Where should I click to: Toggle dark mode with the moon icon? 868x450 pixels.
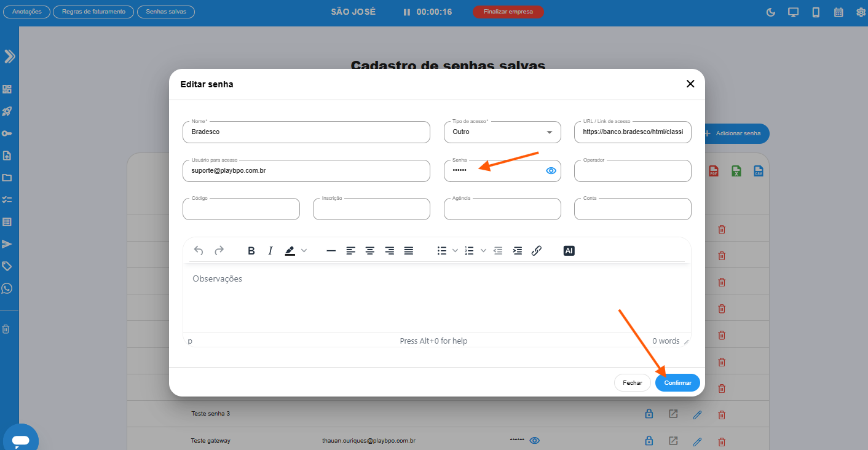click(771, 12)
